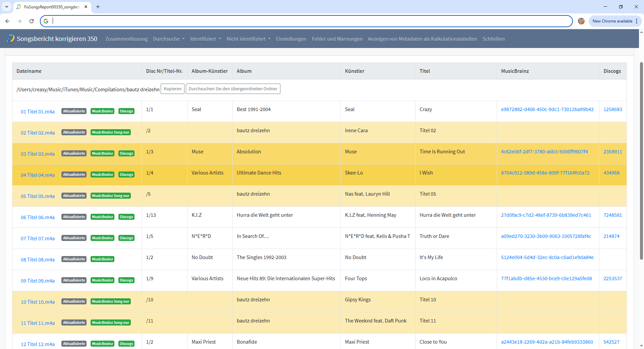Open MusicBrainz ID 5124e004 for It's My Life
644x349 pixels.
click(x=547, y=257)
